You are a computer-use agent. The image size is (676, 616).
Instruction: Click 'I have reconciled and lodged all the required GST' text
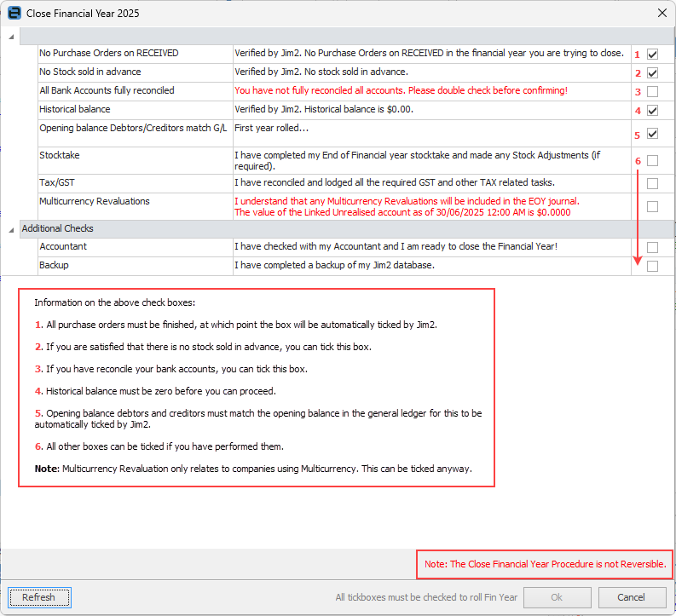395,182
